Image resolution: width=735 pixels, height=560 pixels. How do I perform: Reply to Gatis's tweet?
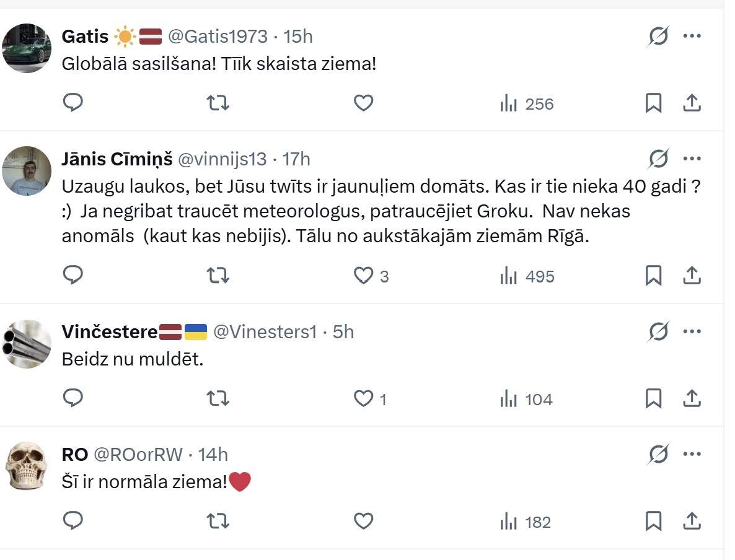coord(73,103)
